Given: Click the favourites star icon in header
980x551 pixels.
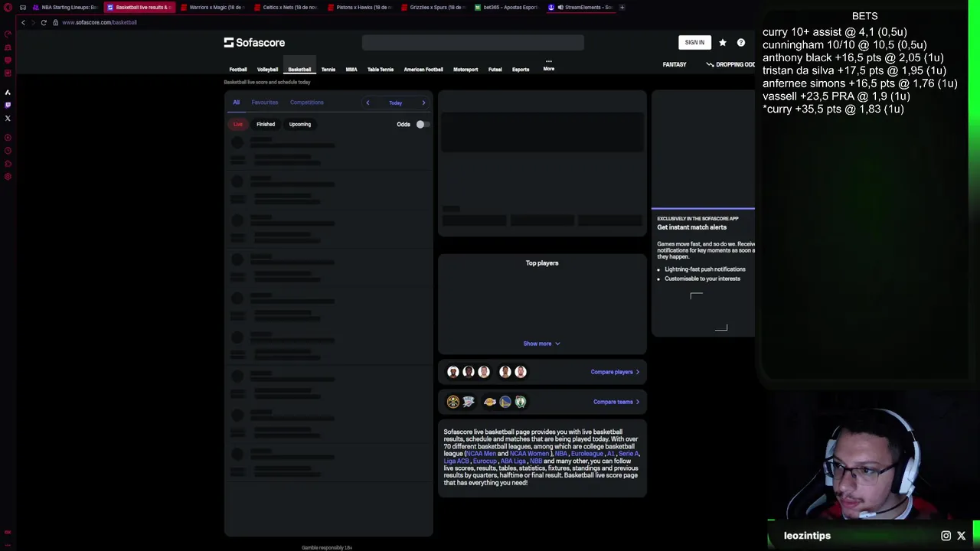Looking at the screenshot, I should point(722,43).
